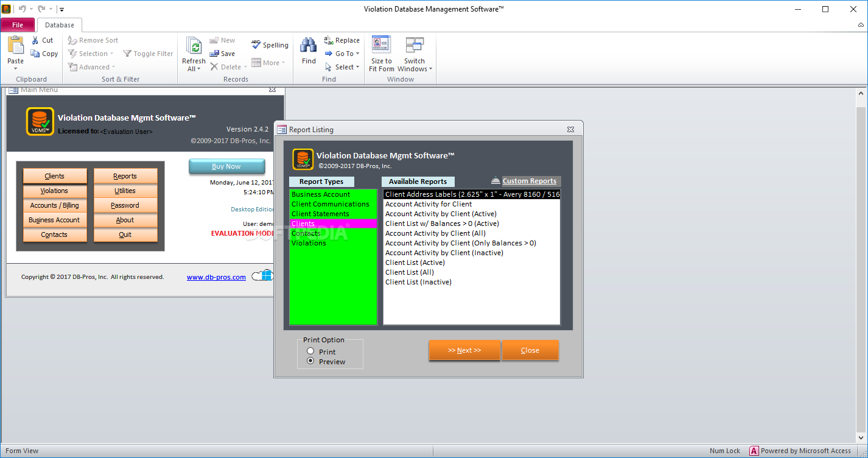Click the Redo arrow in title bar
This screenshot has height=458, width=868.
click(x=41, y=9)
